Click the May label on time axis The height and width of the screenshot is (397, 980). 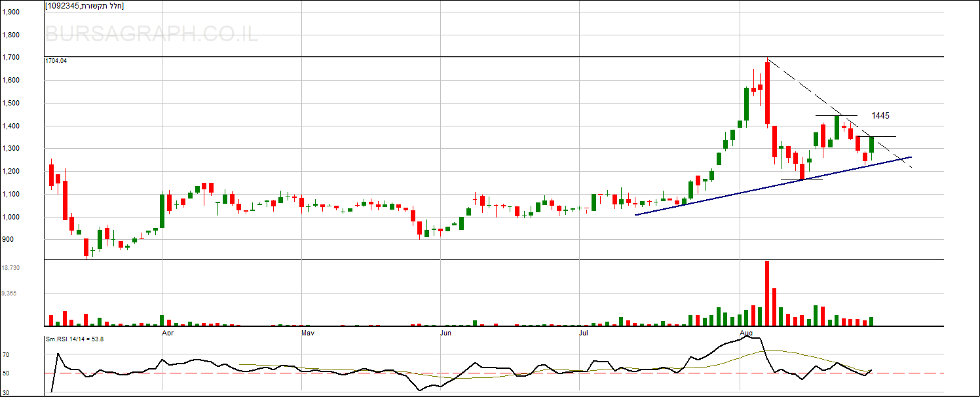click(308, 333)
